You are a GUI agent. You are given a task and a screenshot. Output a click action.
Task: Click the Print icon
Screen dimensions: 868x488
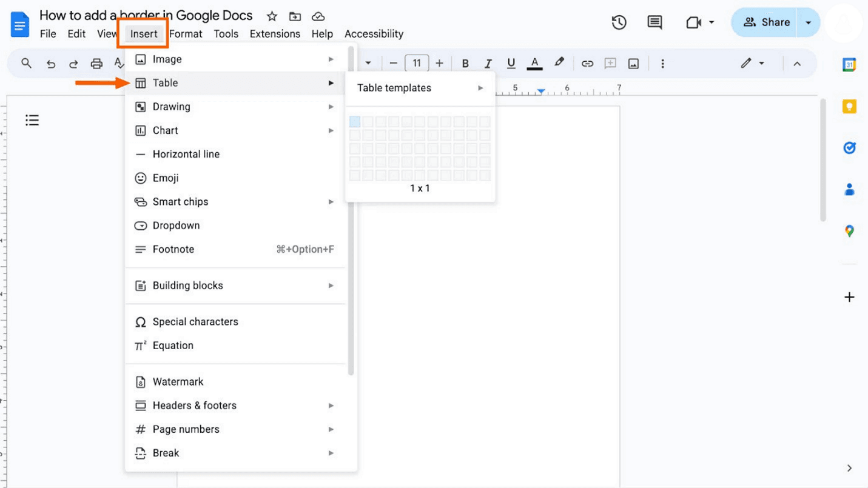tap(96, 64)
